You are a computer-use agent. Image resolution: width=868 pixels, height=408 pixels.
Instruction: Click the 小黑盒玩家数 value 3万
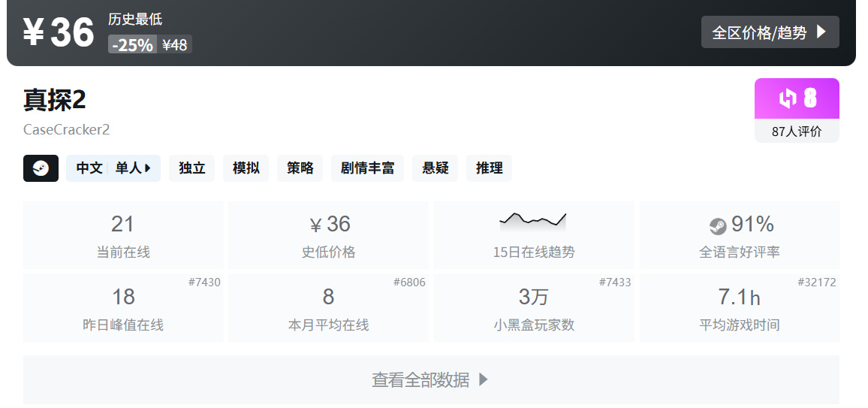point(534,297)
